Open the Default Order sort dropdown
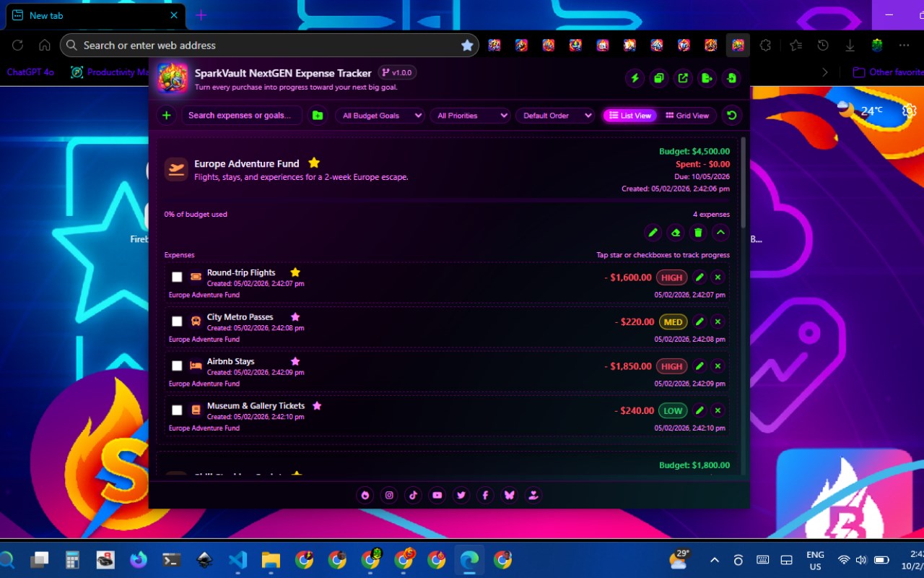Viewport: 924px width, 578px height. [x=554, y=116]
